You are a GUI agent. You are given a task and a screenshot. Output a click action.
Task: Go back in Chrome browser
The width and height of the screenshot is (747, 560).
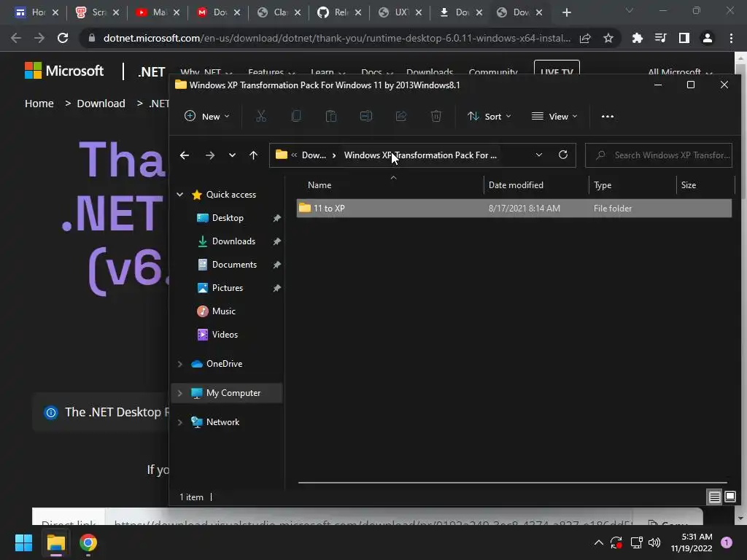coord(16,38)
